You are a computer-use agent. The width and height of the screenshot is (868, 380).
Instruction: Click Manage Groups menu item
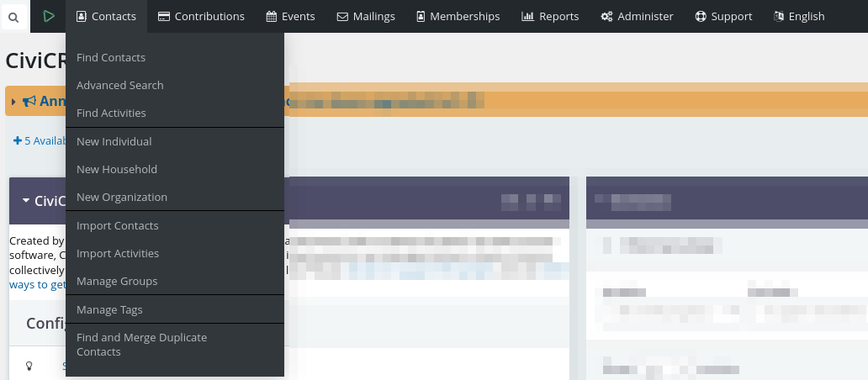click(117, 281)
